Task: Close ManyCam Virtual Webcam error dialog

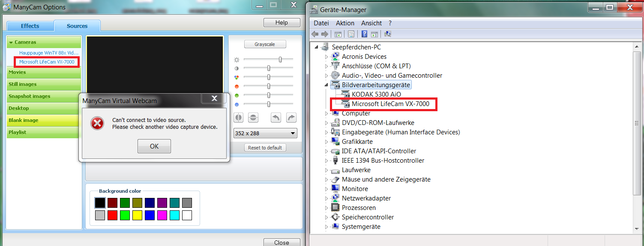Action: coord(215,99)
